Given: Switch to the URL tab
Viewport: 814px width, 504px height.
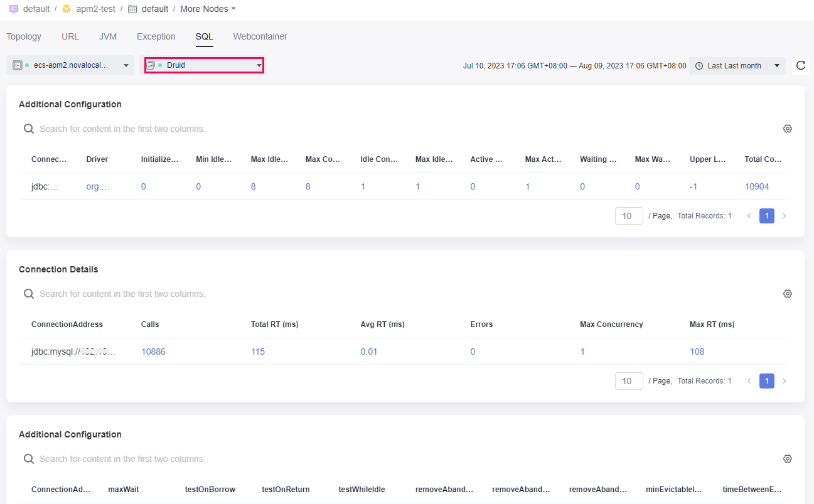Looking at the screenshot, I should pyautogui.click(x=70, y=36).
